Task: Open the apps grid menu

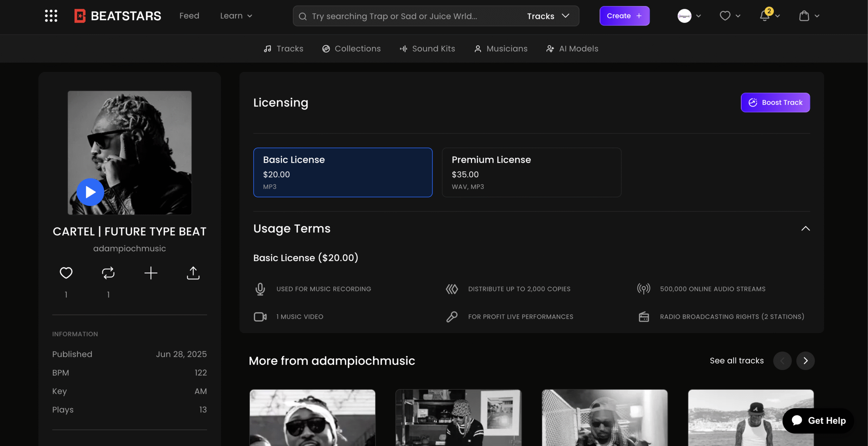Action: (x=51, y=16)
